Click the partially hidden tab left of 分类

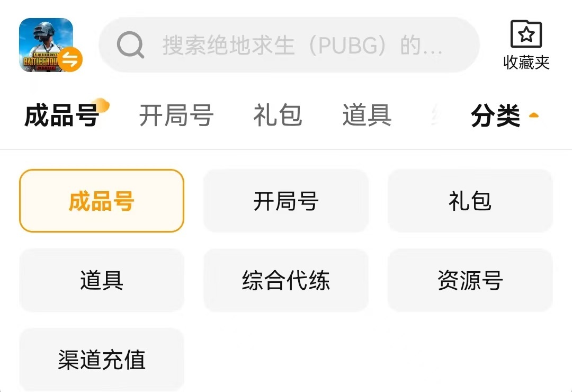pyautogui.click(x=435, y=115)
